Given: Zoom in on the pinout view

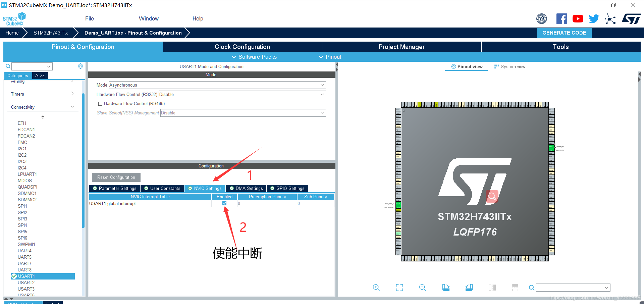Looking at the screenshot, I should coord(376,288).
